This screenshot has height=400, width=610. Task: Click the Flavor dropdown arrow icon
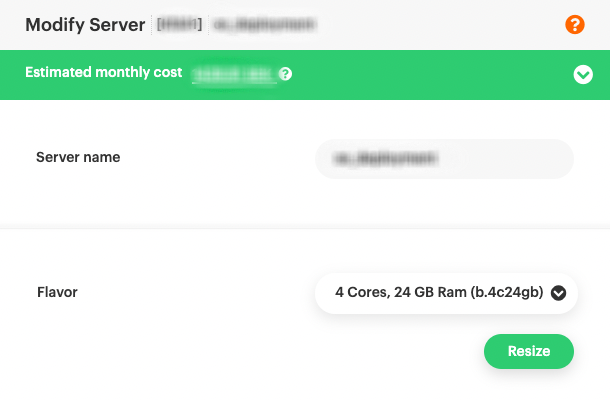tap(559, 293)
